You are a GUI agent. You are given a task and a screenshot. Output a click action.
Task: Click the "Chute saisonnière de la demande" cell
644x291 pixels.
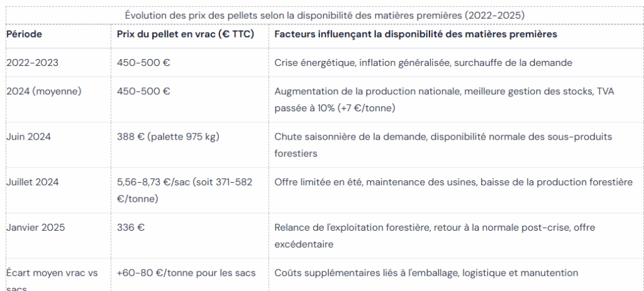[x=443, y=145]
